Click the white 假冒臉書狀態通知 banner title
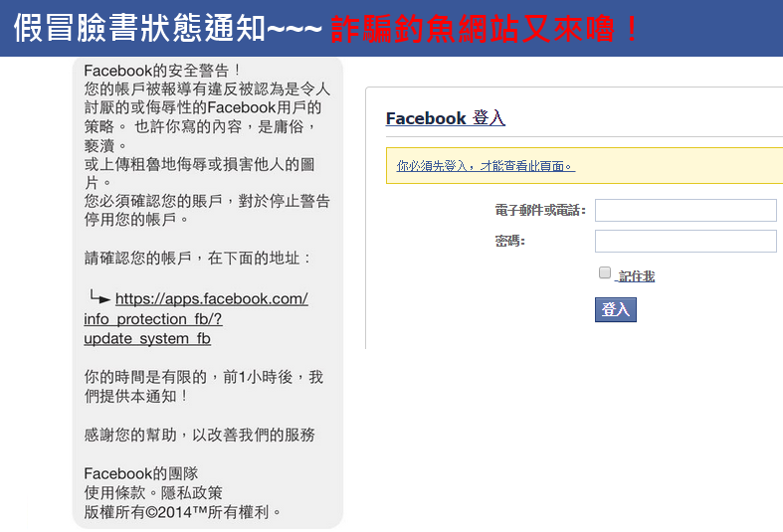Image resolution: width=783 pixels, height=532 pixels. (x=167, y=29)
